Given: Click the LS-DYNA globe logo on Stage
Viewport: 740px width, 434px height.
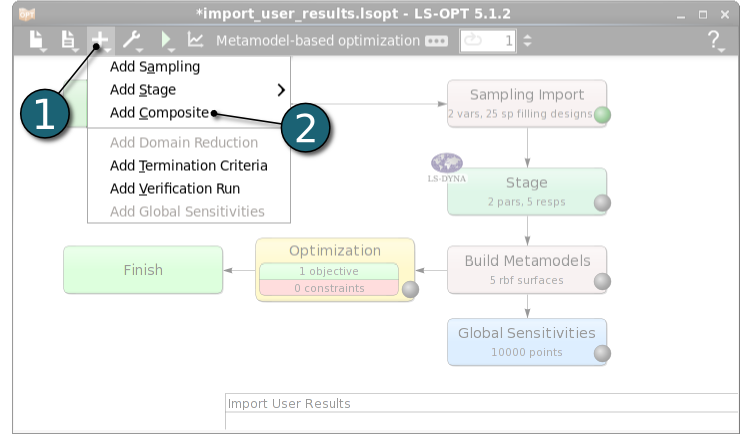Looking at the screenshot, I should pos(446,167).
